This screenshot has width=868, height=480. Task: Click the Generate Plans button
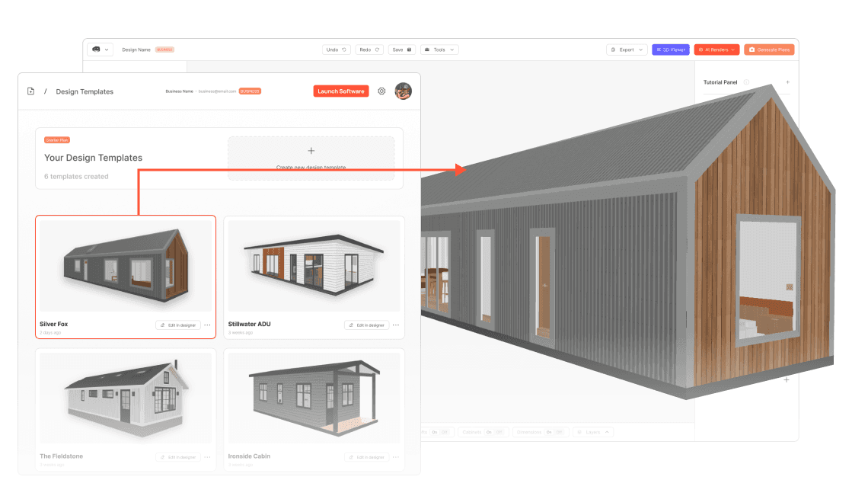771,50
